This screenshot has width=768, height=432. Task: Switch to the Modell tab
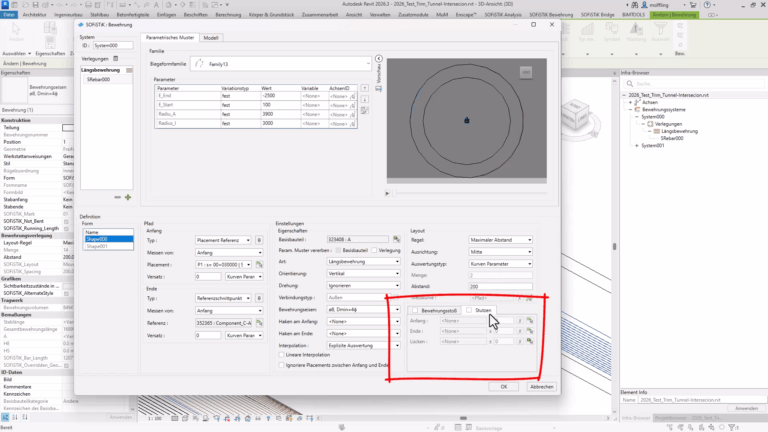click(210, 37)
